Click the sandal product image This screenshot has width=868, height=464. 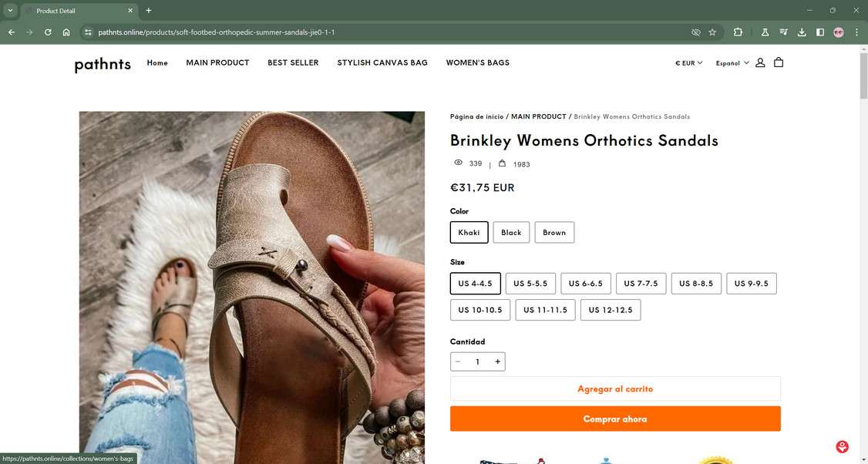point(251,287)
